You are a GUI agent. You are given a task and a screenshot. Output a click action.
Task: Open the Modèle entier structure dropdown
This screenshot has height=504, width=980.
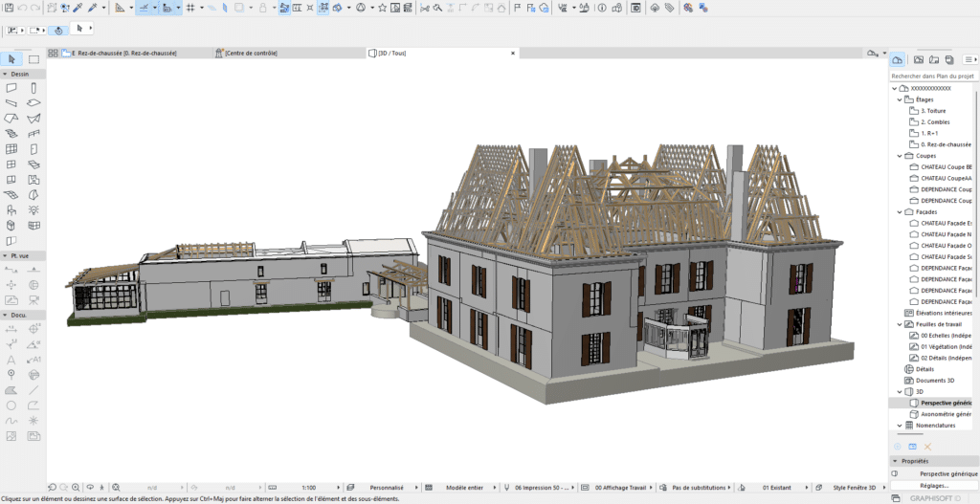click(462, 487)
